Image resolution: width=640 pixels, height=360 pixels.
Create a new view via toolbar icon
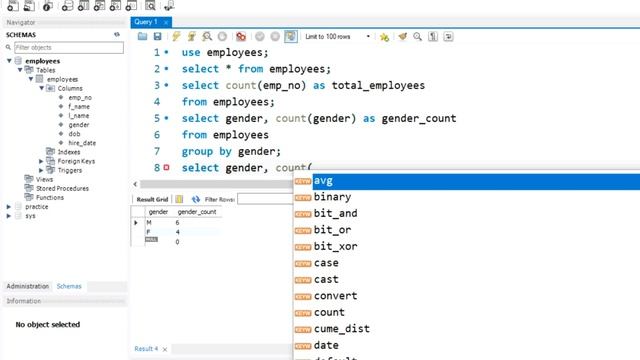click(99, 6)
